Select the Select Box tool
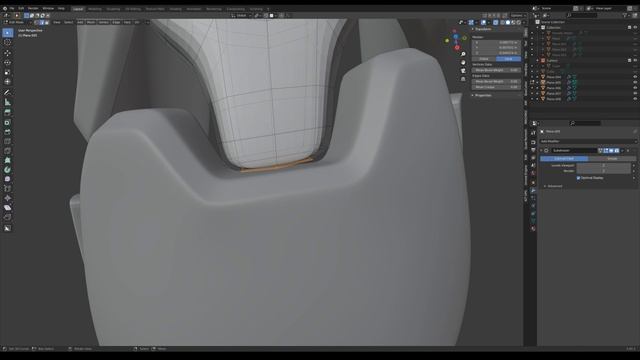The width and height of the screenshot is (640, 360). click(7, 33)
